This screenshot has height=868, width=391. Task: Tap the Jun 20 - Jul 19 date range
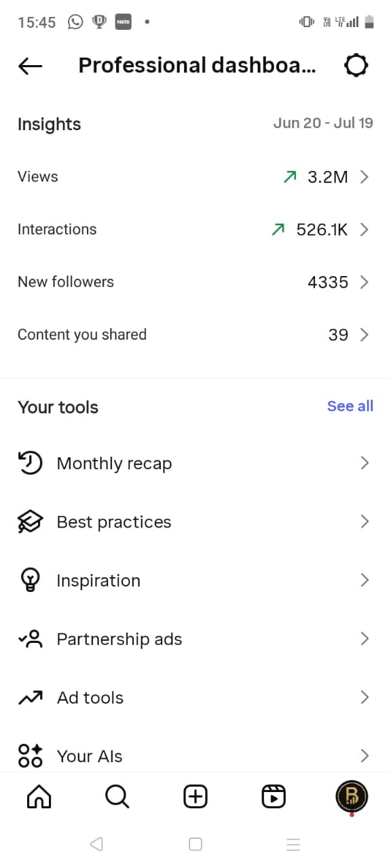(x=323, y=123)
